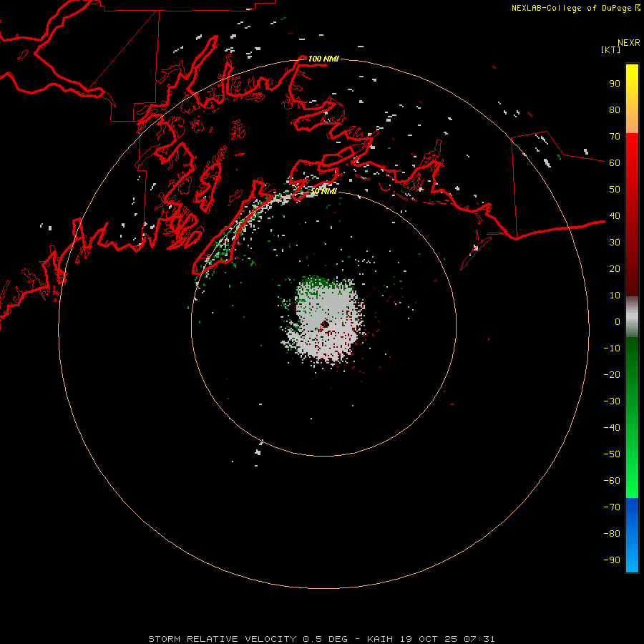
Task: Click the large gray velocity echo around the radar
Action: point(326,321)
